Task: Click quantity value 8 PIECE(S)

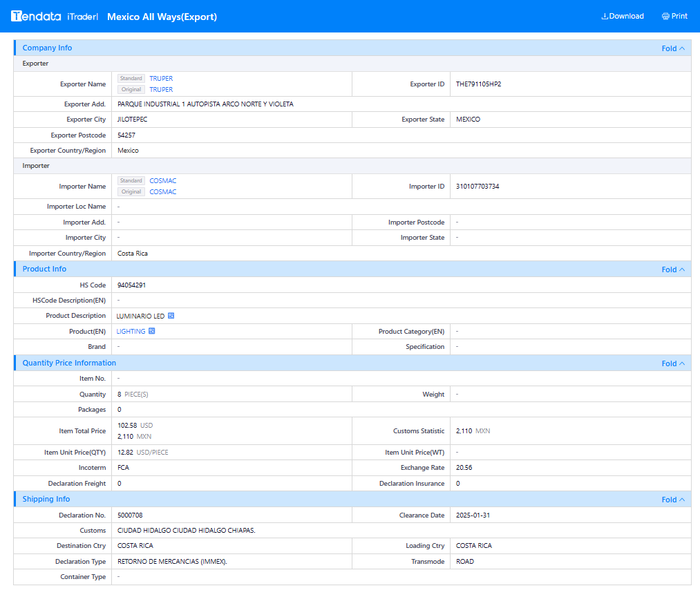Action: 133,395
